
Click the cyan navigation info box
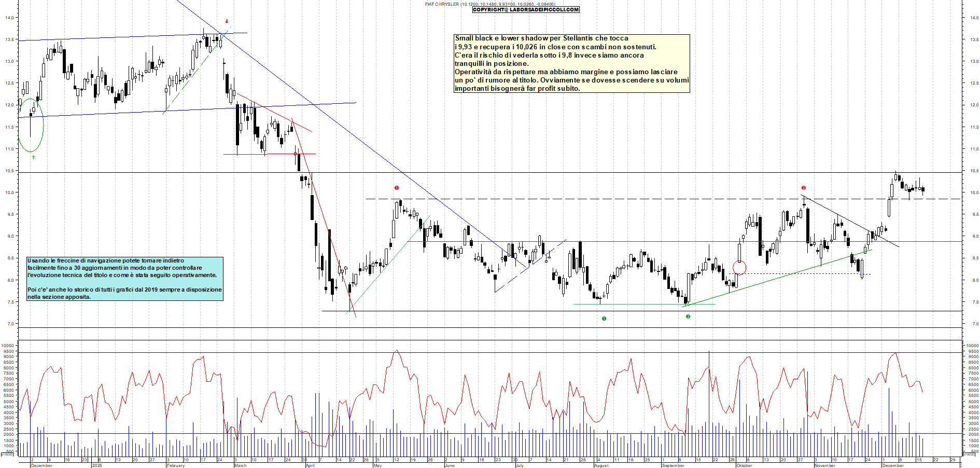point(125,279)
